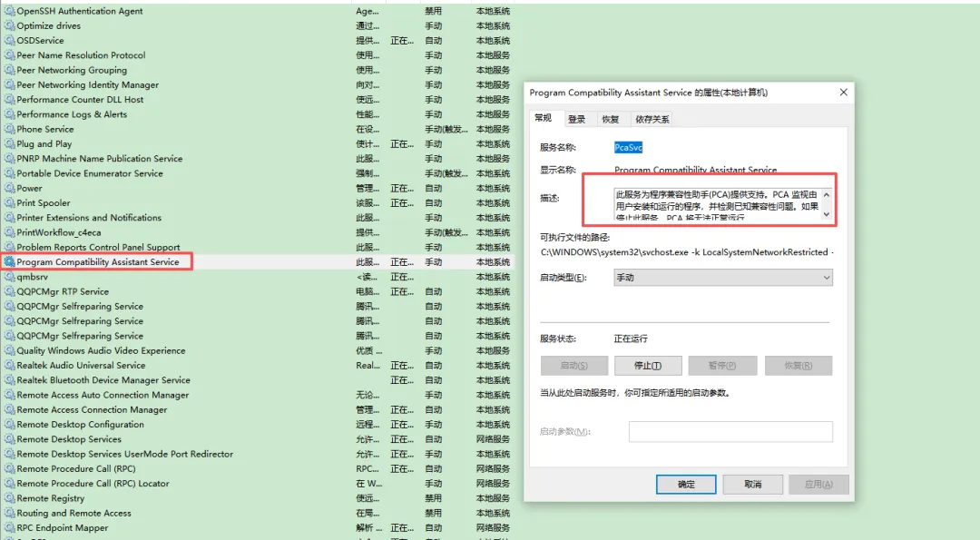This screenshot has height=540, width=980.
Task: Click the 停止(T) button
Action: (x=646, y=365)
